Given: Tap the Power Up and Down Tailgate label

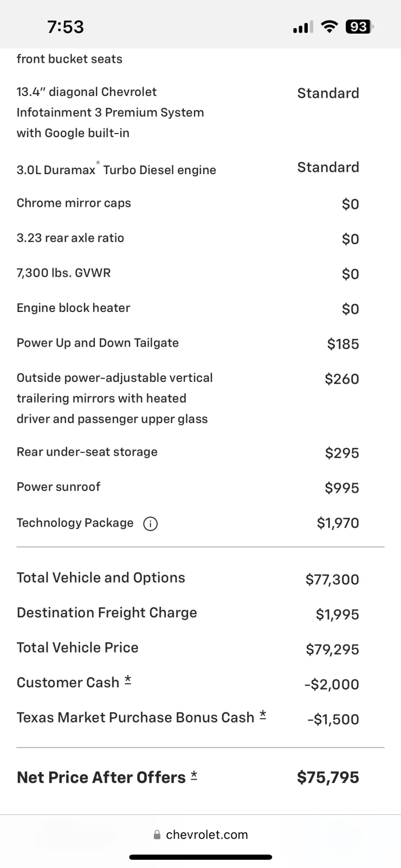Looking at the screenshot, I should point(98,343).
